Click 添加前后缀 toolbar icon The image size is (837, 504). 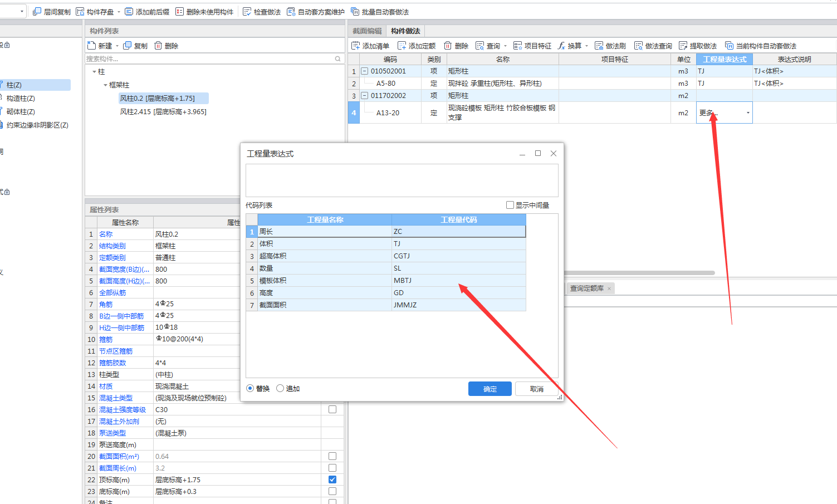click(x=129, y=12)
